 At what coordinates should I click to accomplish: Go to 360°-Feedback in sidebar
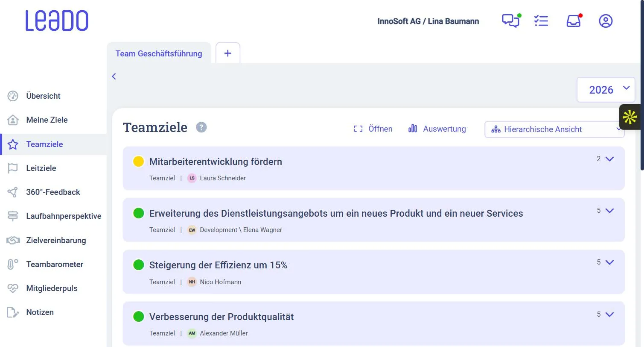53,192
